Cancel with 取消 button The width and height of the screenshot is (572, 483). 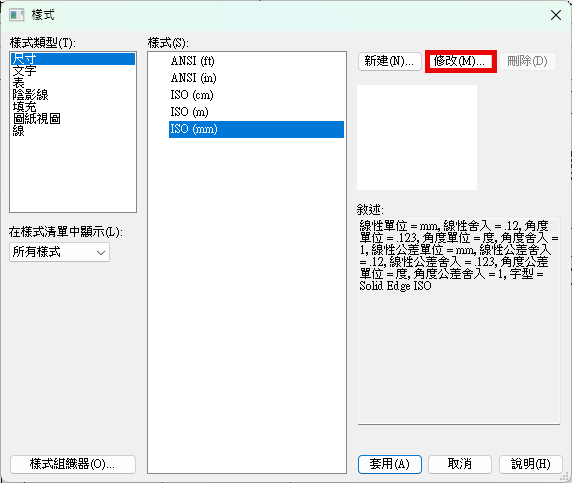[460, 464]
